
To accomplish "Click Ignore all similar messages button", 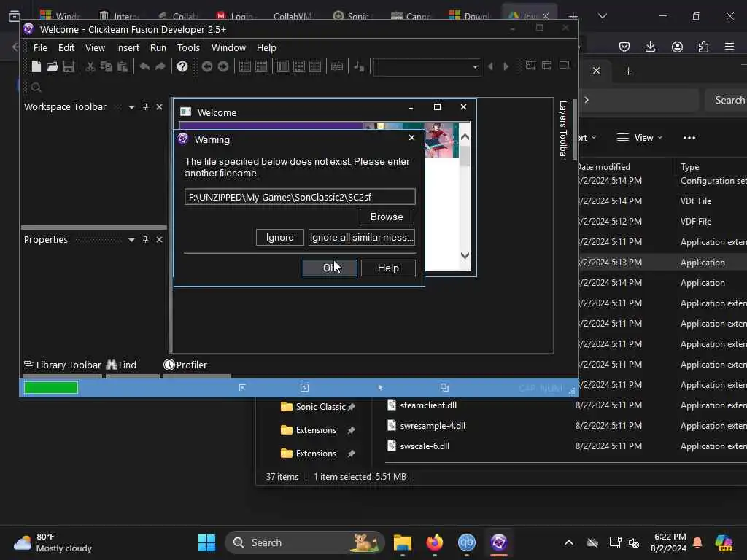I will pyautogui.click(x=362, y=237).
